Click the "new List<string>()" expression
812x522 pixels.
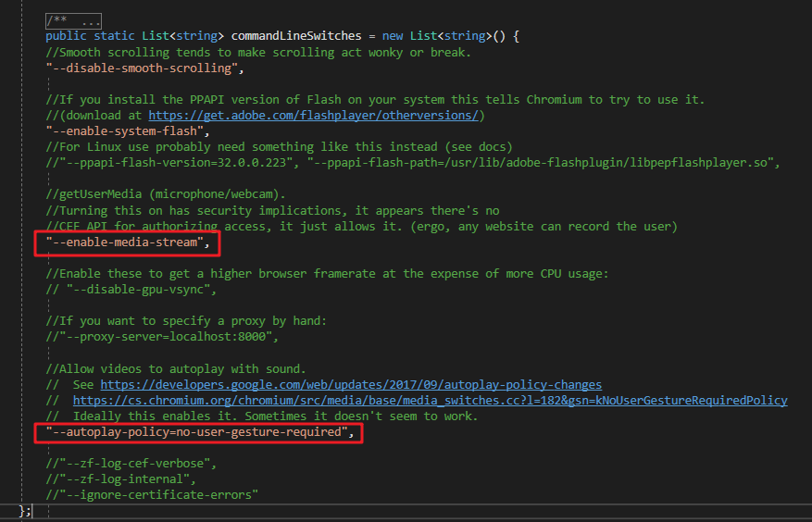(443, 36)
